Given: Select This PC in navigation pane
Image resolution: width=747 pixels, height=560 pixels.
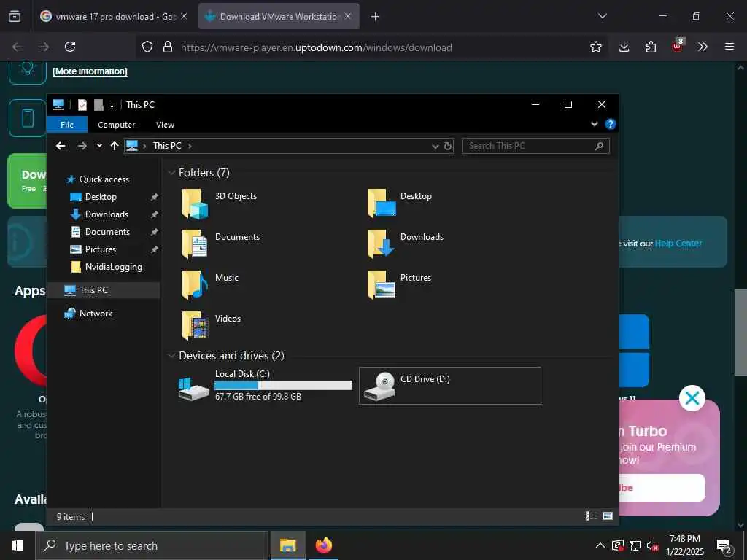Looking at the screenshot, I should (104, 290).
